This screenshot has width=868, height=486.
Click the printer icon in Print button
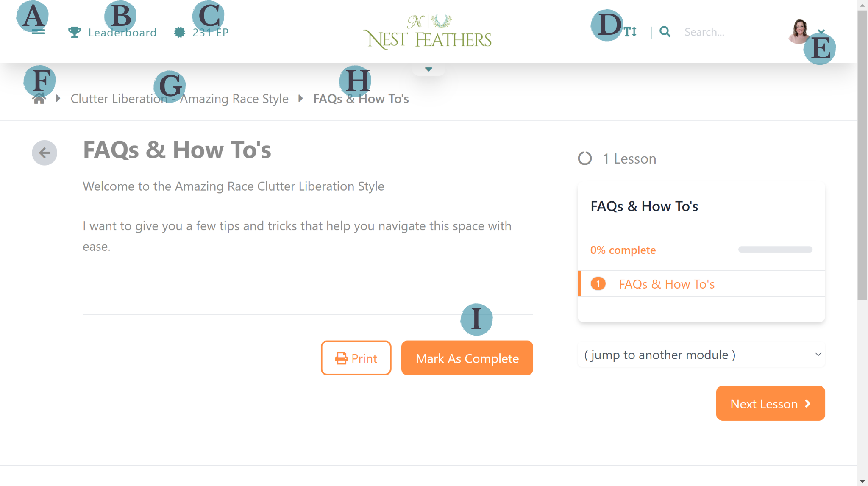point(341,358)
